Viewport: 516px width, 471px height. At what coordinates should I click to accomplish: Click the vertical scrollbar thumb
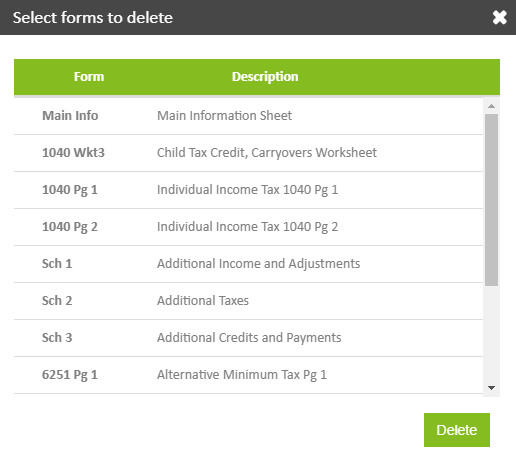click(491, 200)
